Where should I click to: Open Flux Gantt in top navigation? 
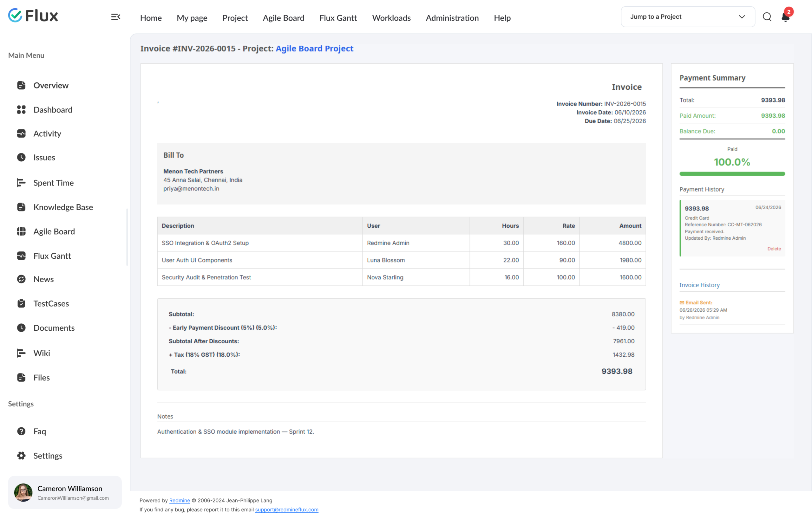click(x=338, y=18)
